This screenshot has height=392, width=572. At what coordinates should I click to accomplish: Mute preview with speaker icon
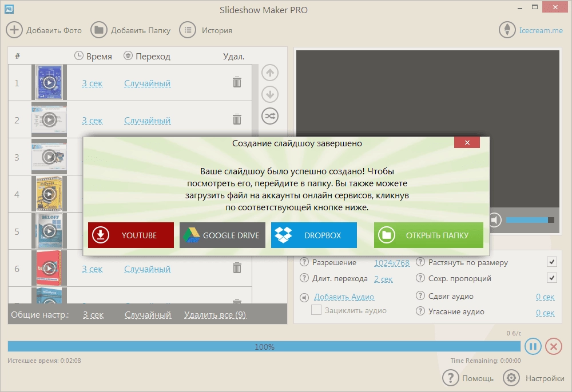pos(495,219)
